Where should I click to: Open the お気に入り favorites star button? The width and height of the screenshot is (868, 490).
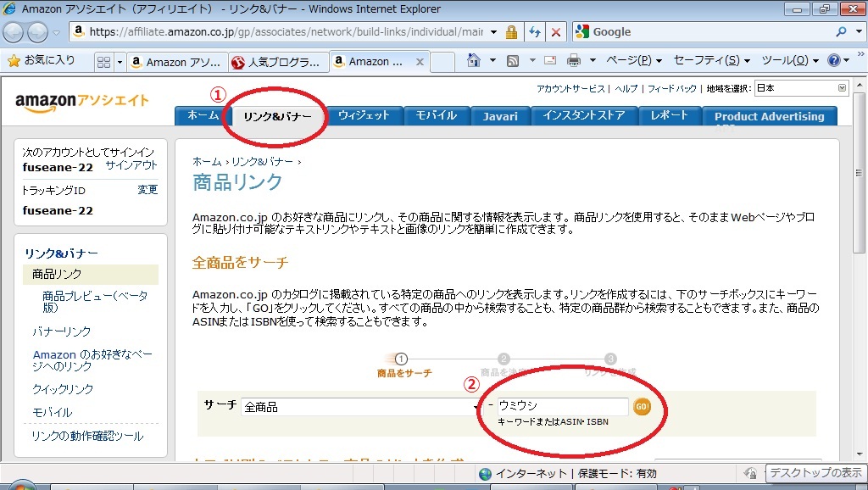(42, 60)
